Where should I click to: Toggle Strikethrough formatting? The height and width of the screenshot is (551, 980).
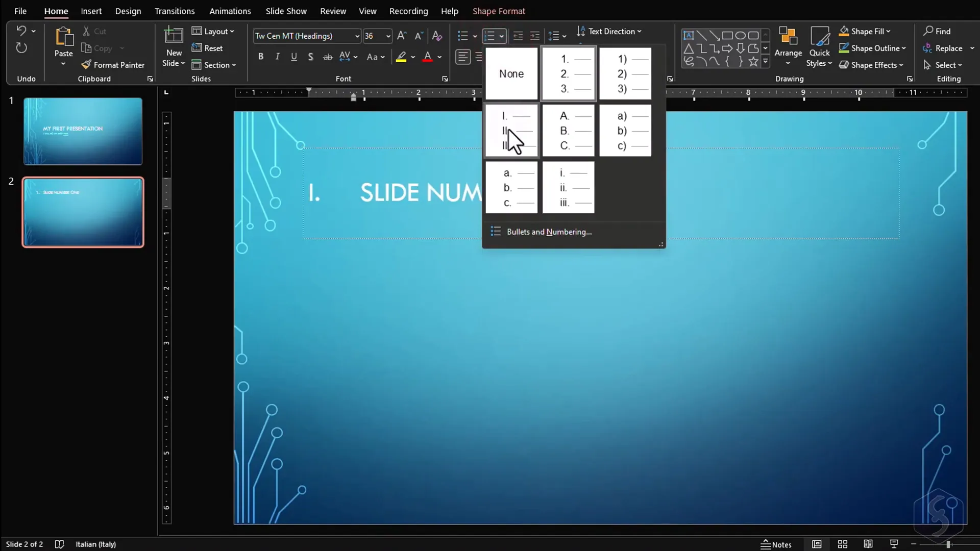point(328,57)
